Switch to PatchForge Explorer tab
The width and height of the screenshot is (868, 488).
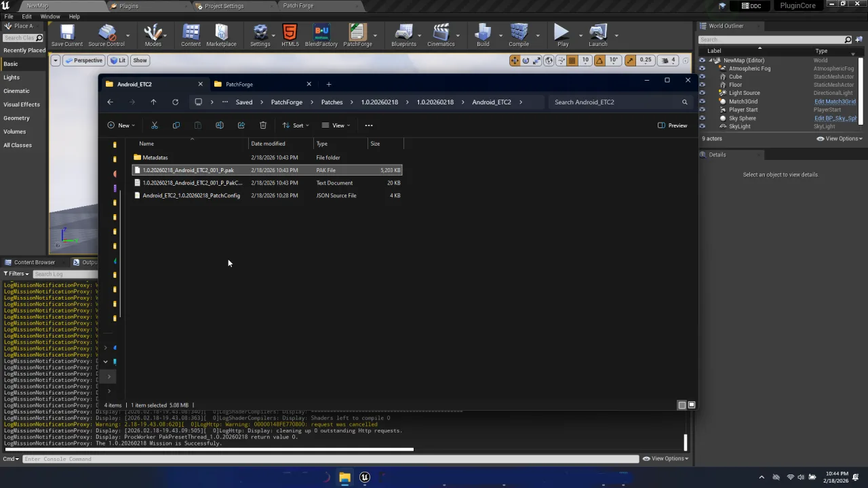(262, 84)
